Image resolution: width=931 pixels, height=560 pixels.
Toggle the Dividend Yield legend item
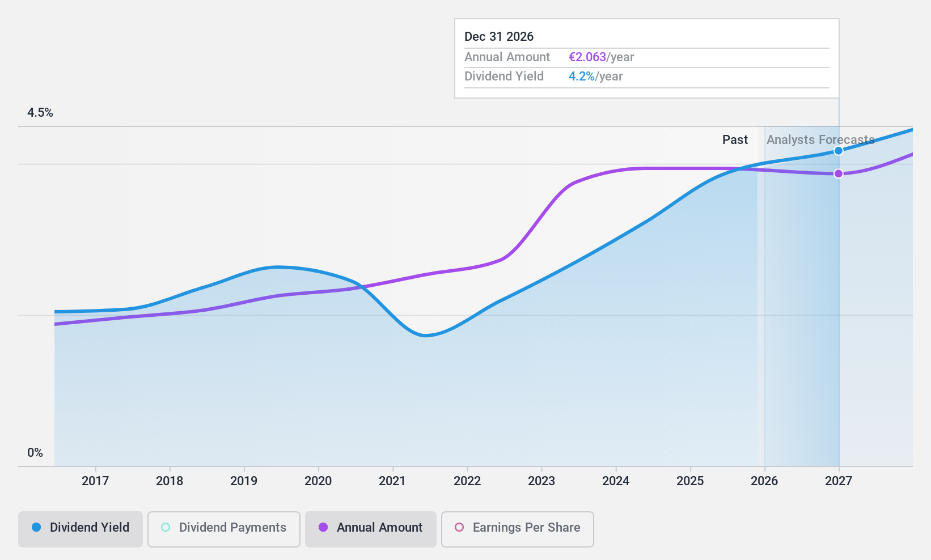click(x=79, y=528)
